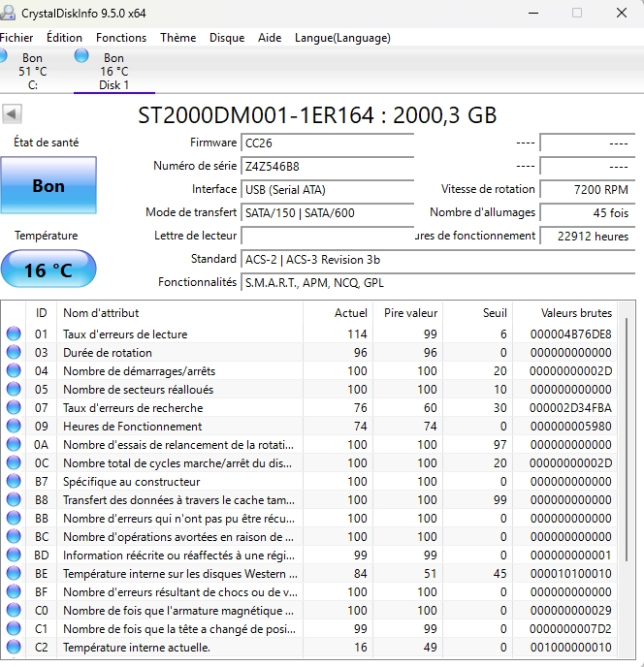Click status orb for attribute BE temperature row
644x667 pixels.
point(14,574)
